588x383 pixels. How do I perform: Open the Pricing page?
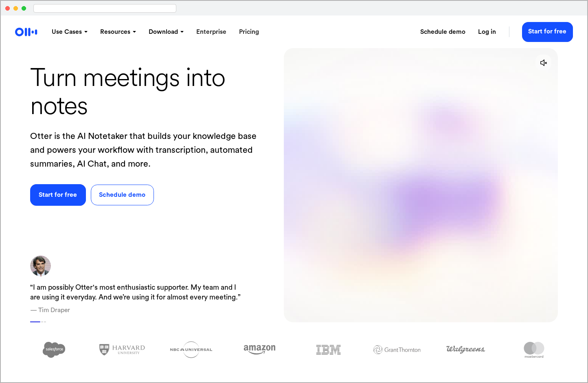(249, 32)
